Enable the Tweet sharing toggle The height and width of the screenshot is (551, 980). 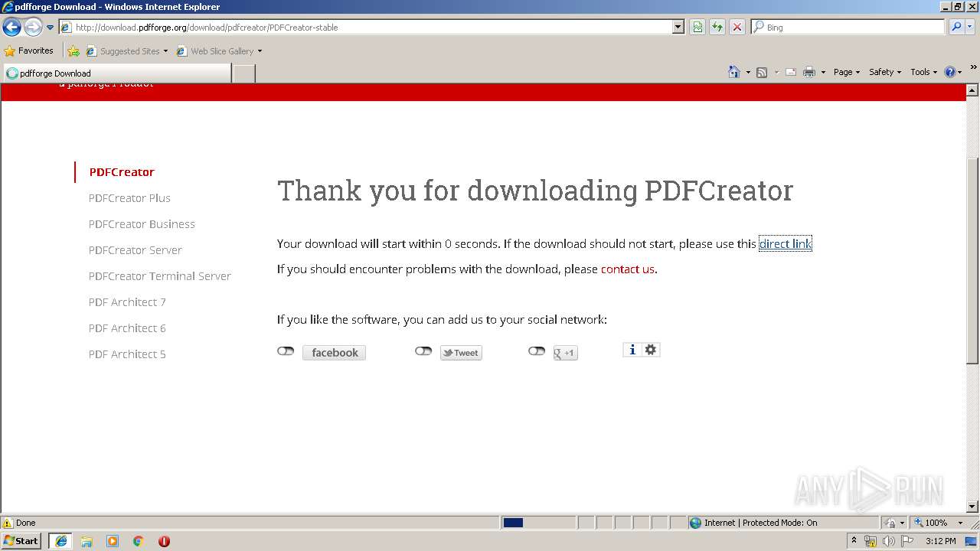[x=423, y=350]
